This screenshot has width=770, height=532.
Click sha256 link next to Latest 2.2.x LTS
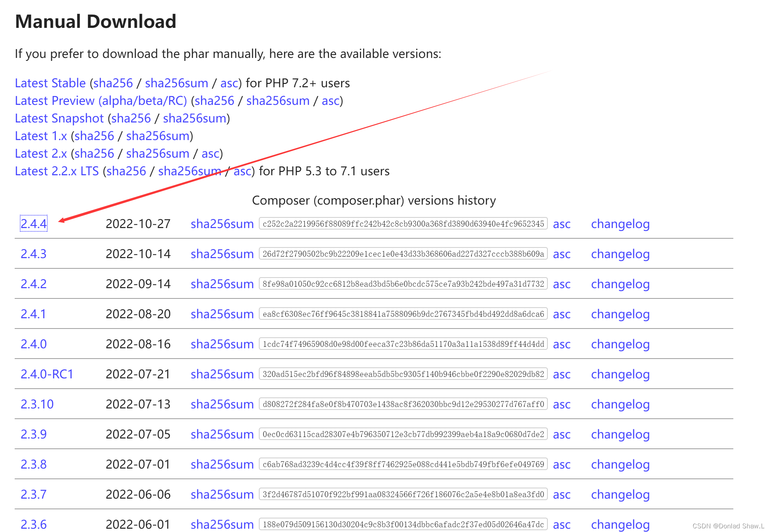pos(126,171)
